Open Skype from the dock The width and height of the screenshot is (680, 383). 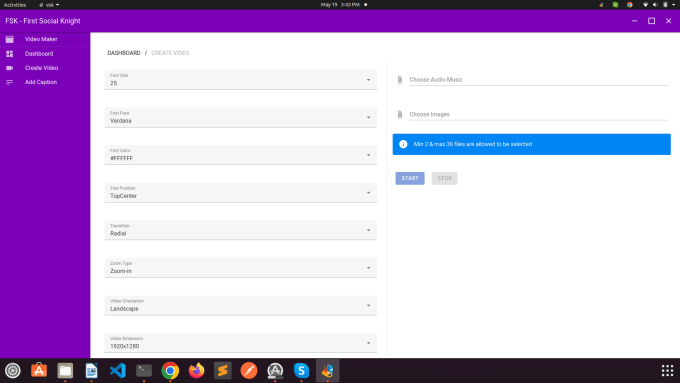click(x=301, y=370)
